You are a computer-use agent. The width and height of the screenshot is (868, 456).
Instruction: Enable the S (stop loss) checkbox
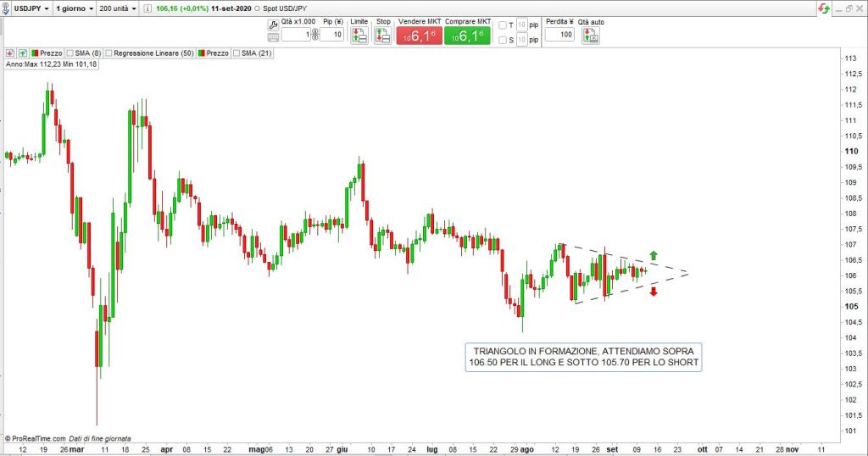point(503,40)
